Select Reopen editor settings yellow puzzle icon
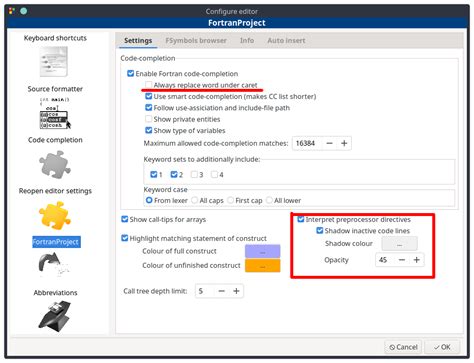Viewport: 474px width, 363px height. tap(55, 216)
